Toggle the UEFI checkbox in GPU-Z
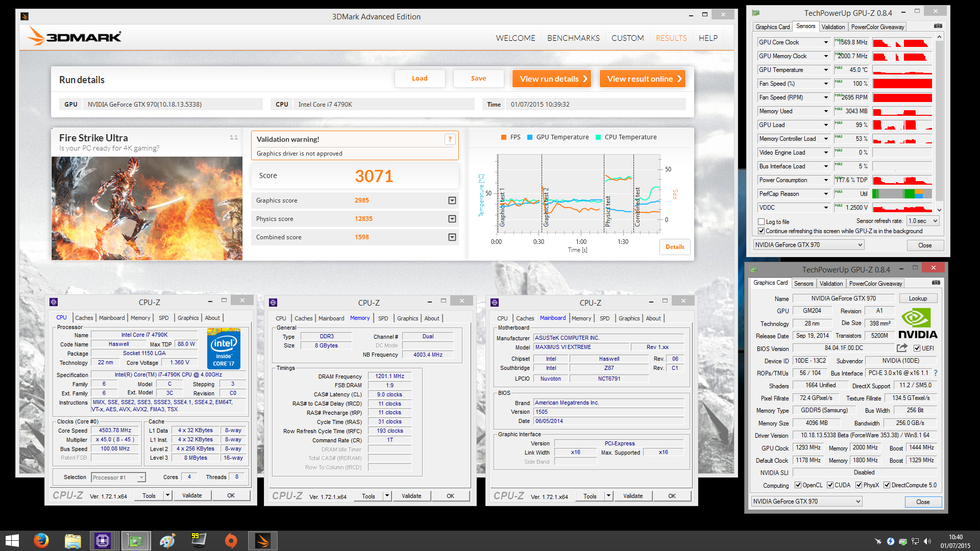 pos(917,348)
